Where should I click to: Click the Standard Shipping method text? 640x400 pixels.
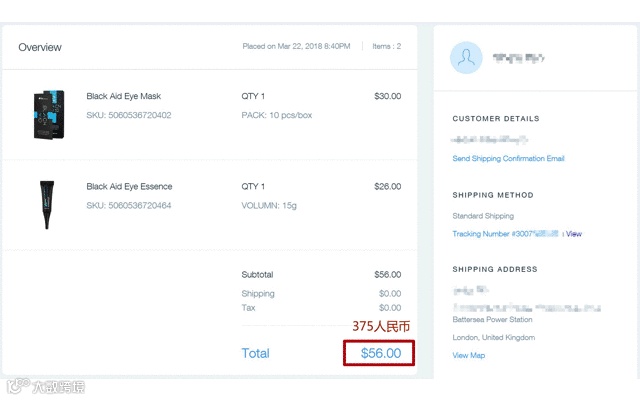pyautogui.click(x=483, y=216)
